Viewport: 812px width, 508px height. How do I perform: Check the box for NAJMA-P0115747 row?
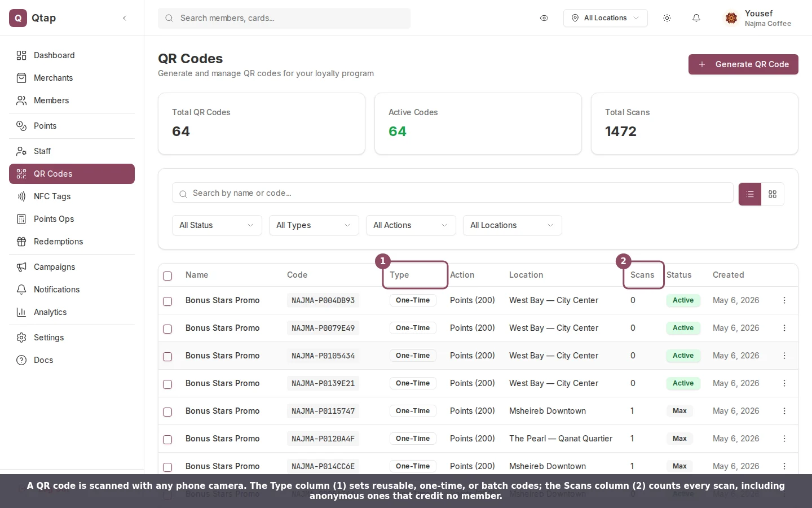(x=167, y=411)
